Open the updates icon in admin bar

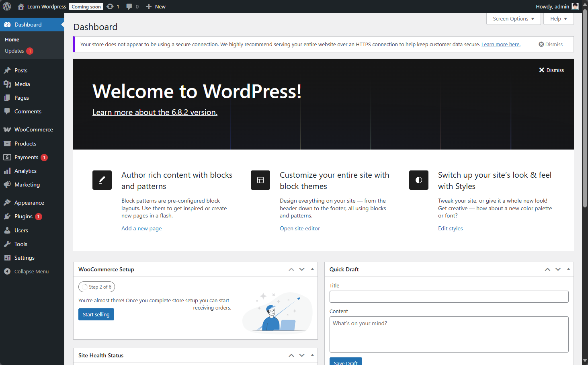(x=111, y=6)
